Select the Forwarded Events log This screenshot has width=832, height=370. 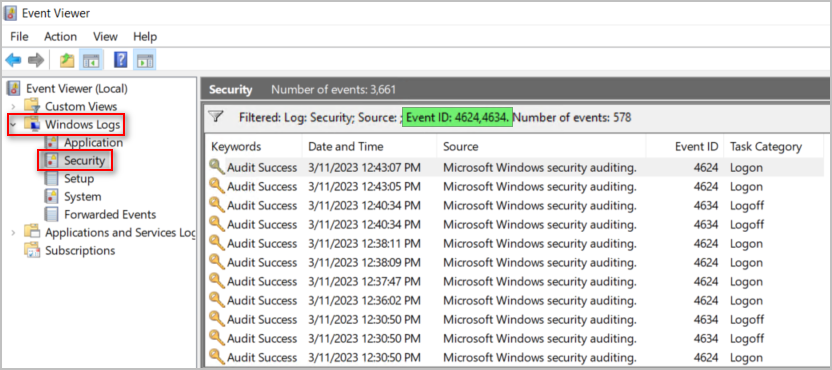[110, 214]
